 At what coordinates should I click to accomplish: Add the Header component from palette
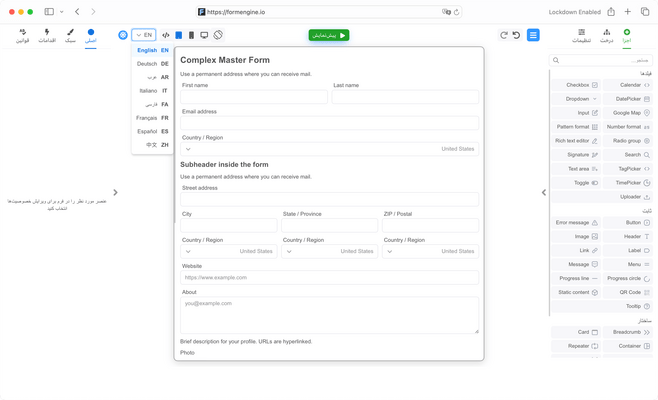(x=628, y=237)
